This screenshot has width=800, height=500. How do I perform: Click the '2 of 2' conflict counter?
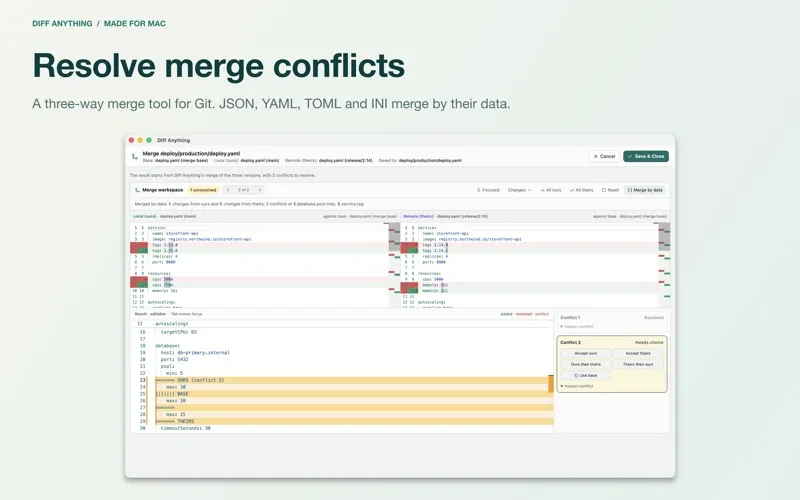[244, 190]
